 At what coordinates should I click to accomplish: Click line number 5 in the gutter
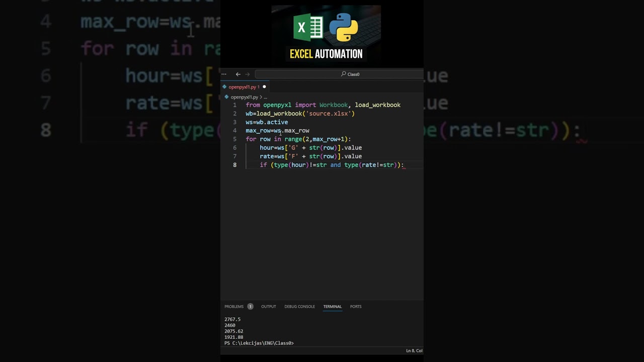click(x=234, y=139)
